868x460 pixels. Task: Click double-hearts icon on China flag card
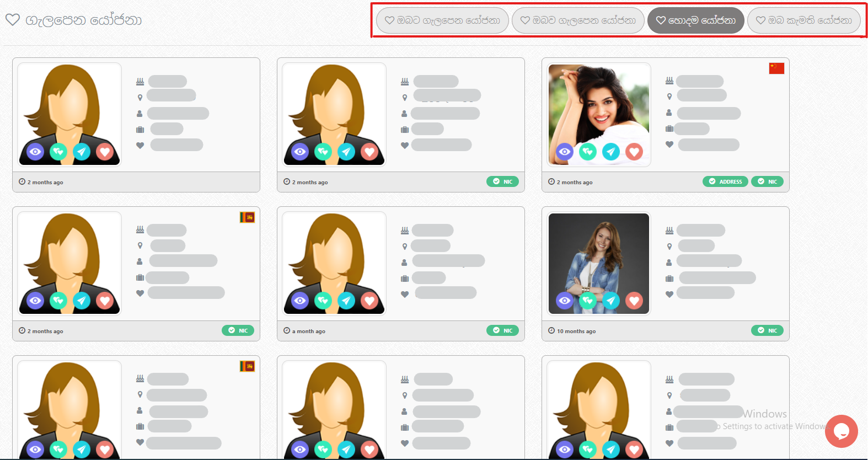(x=588, y=152)
